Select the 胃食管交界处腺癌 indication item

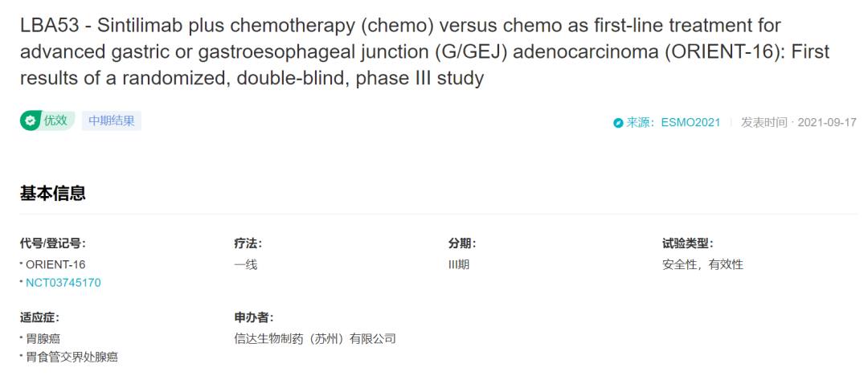coord(72,357)
